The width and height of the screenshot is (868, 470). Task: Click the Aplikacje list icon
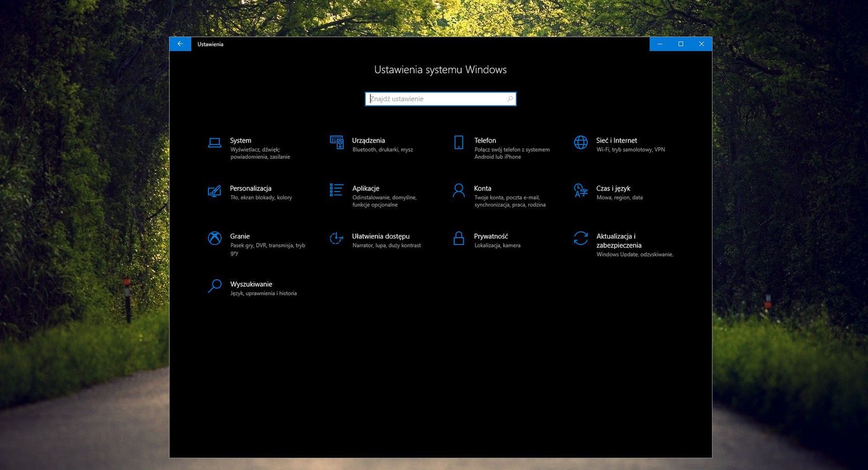(337, 190)
